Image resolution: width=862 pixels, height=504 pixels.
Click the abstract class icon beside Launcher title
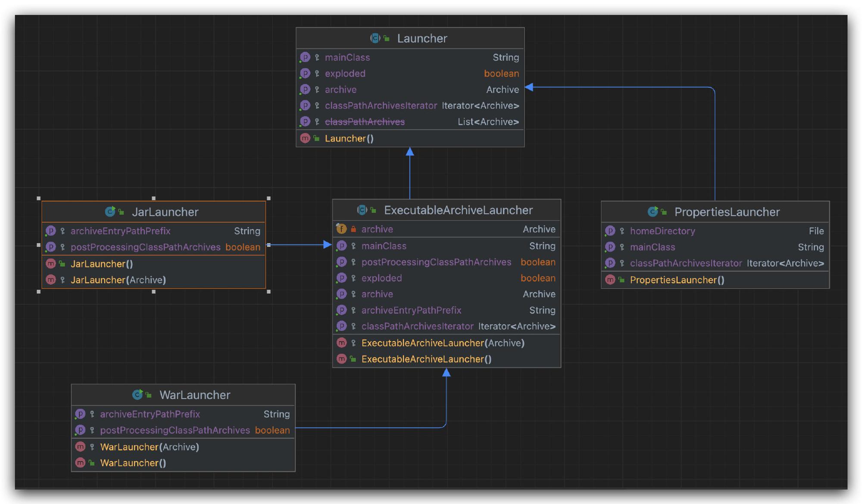[x=375, y=38]
